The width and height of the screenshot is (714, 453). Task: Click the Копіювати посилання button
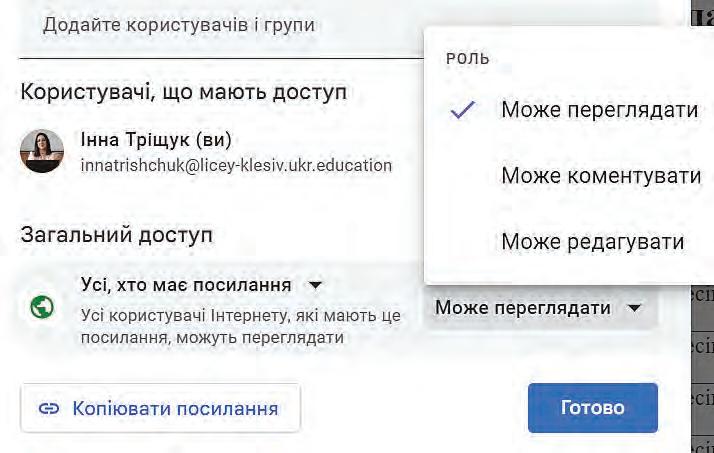click(160, 408)
